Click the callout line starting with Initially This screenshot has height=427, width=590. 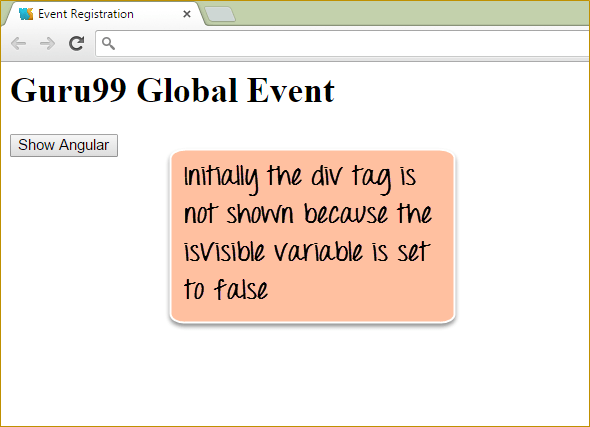point(300,177)
